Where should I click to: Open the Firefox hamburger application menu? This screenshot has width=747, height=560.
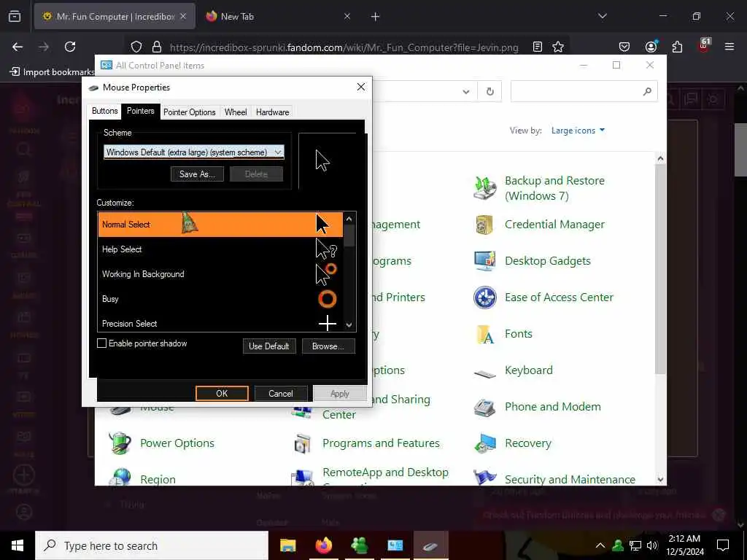[729, 47]
